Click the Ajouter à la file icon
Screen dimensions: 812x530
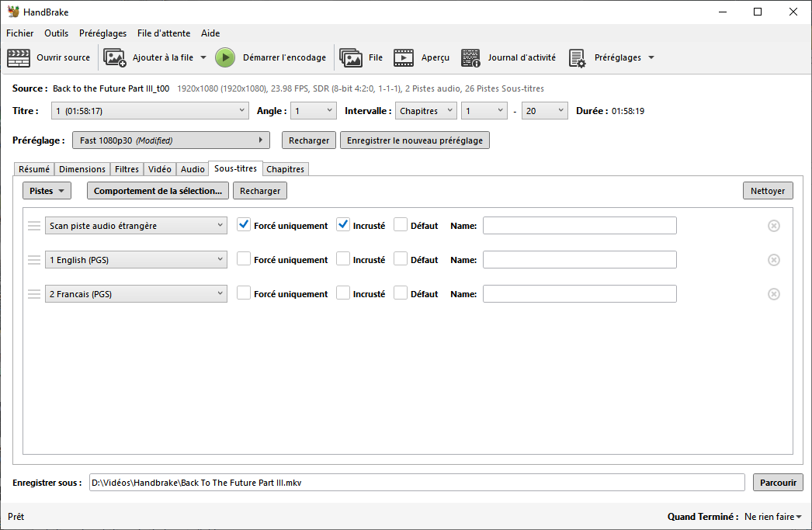click(x=115, y=58)
